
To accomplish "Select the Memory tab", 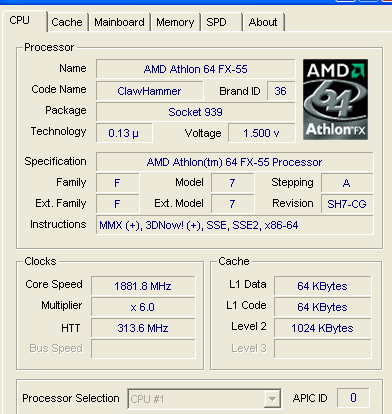I will (175, 22).
